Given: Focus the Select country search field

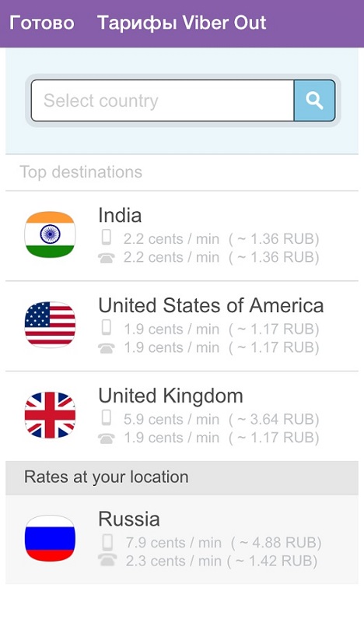Looking at the screenshot, I should tap(163, 100).
